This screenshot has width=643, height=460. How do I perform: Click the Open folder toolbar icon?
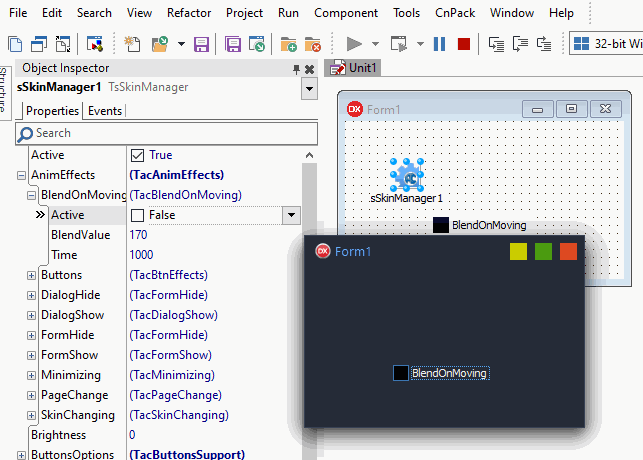click(160, 44)
